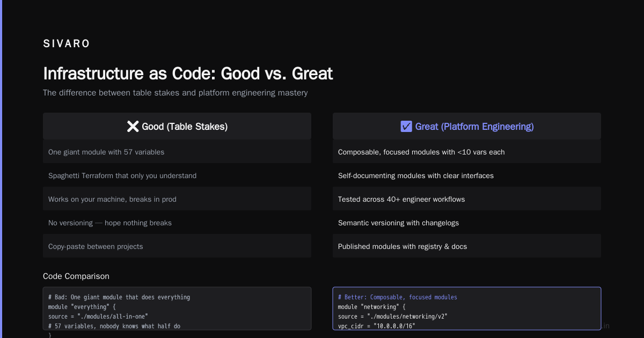Click the SIVARO logo text
Screen dimensions: 644x338
[x=67, y=44]
